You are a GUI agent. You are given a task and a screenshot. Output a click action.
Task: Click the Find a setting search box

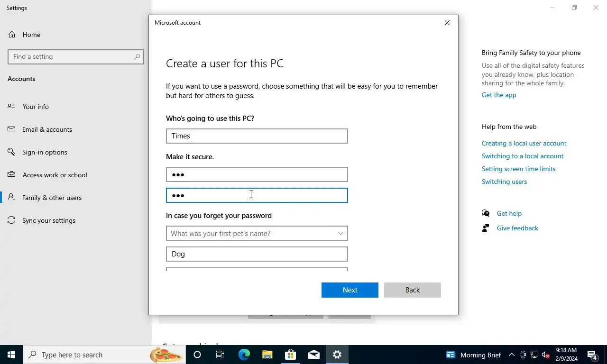pos(76,56)
